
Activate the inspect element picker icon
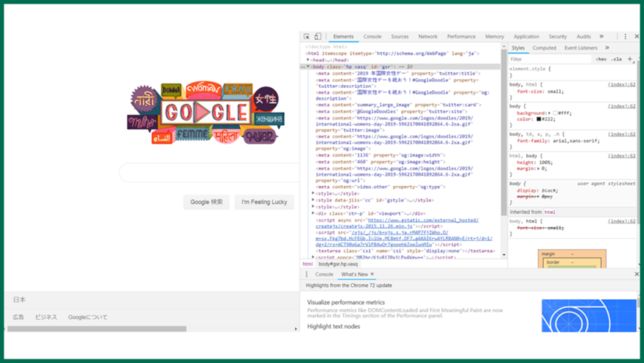click(x=307, y=36)
